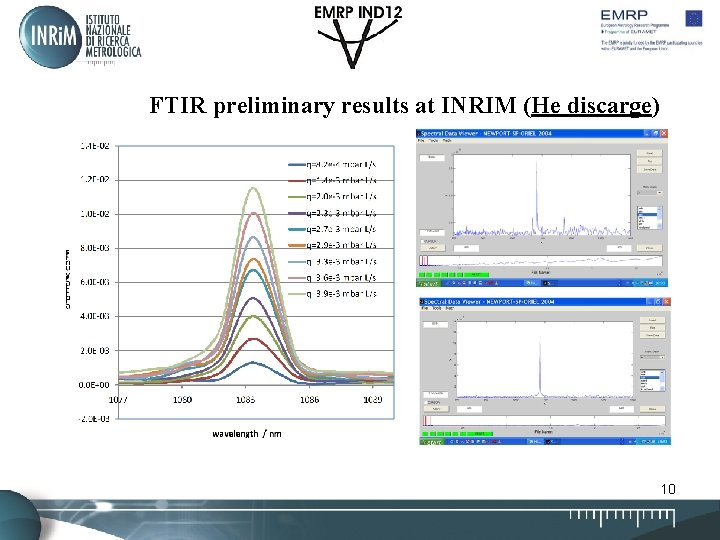Select highlighted list entry in lower viewer listbox
Image resolution: width=720 pixels, height=540 pixels.
pyautogui.click(x=650, y=377)
